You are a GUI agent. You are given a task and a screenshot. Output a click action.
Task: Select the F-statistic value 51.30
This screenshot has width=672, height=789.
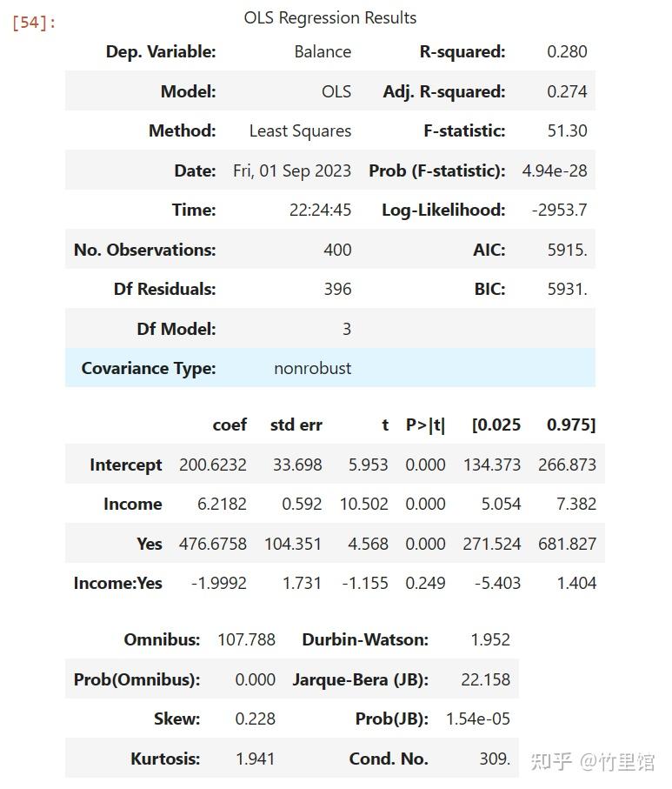tap(567, 130)
